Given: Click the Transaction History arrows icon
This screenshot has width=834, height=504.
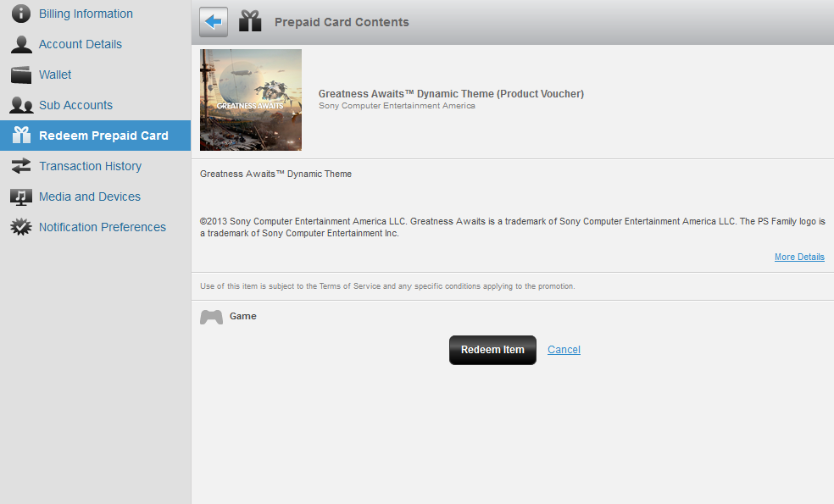Looking at the screenshot, I should pos(21,166).
